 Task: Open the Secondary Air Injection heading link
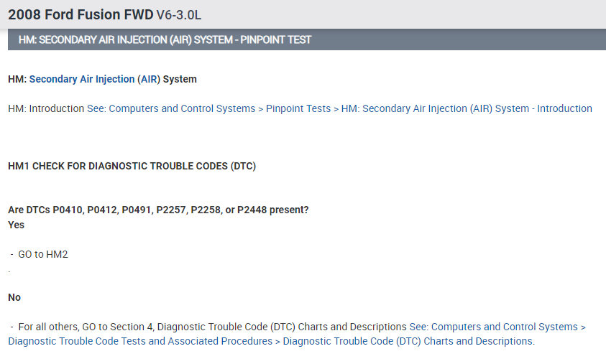pyautogui.click(x=81, y=79)
